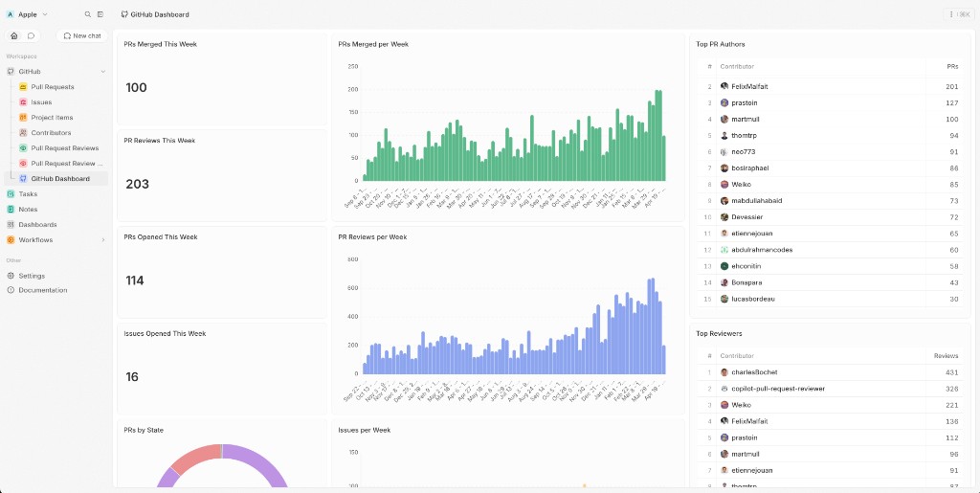
Task: Collapse the sidebar using the panel icon
Action: 100,14
